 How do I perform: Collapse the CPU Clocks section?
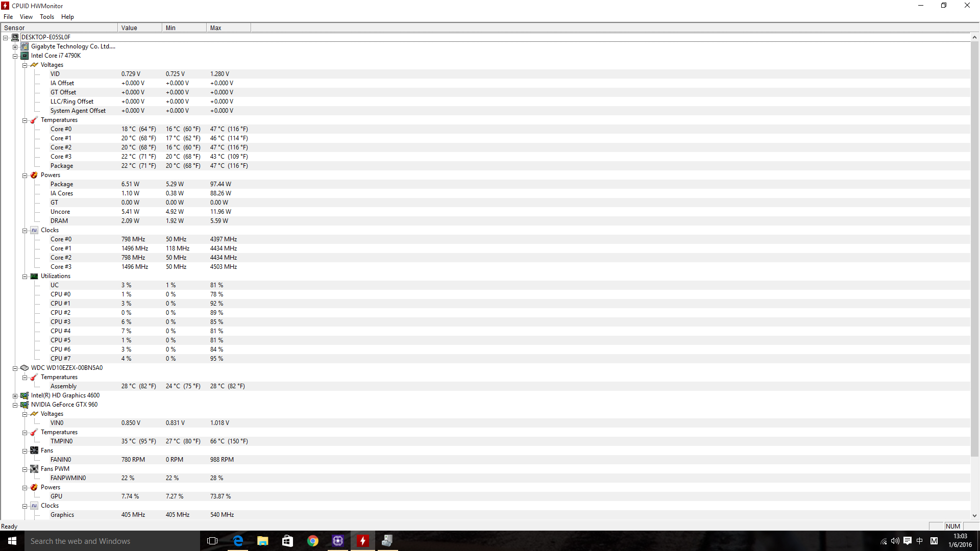coord(24,231)
